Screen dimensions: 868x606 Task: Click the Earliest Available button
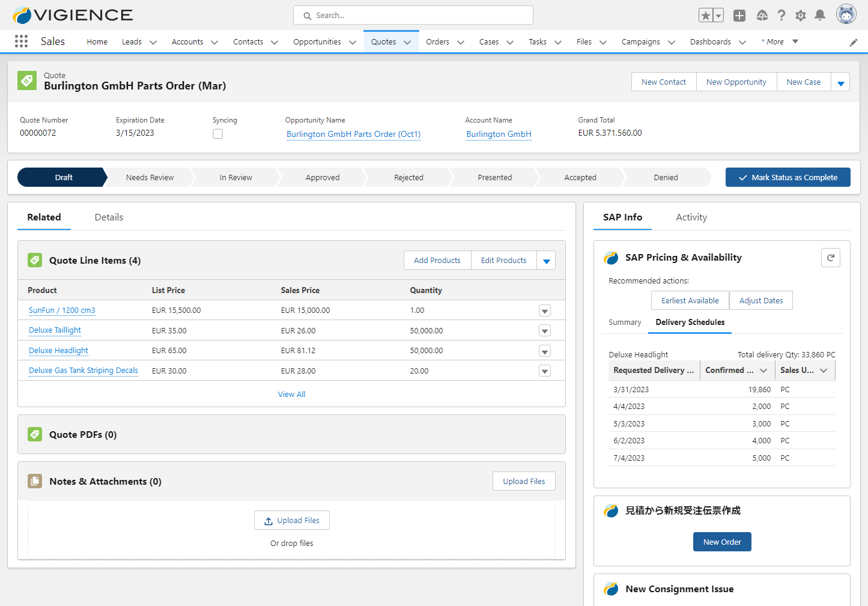tap(690, 300)
